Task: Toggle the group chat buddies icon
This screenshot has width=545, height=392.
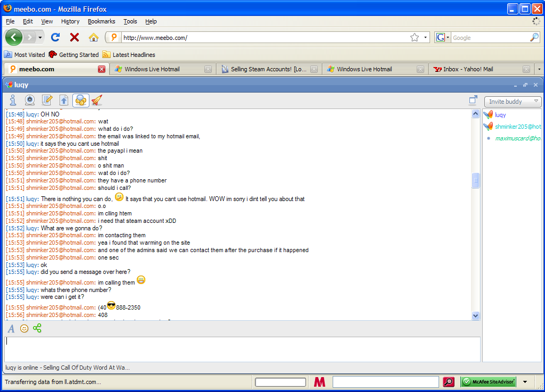Action: click(x=81, y=101)
